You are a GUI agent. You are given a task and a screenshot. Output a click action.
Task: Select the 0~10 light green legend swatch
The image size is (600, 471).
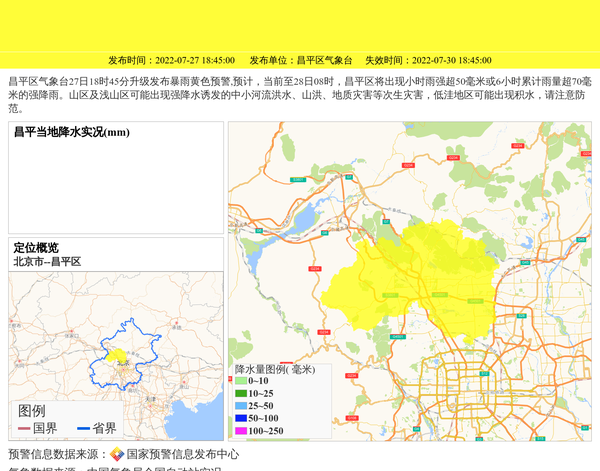pos(240,381)
